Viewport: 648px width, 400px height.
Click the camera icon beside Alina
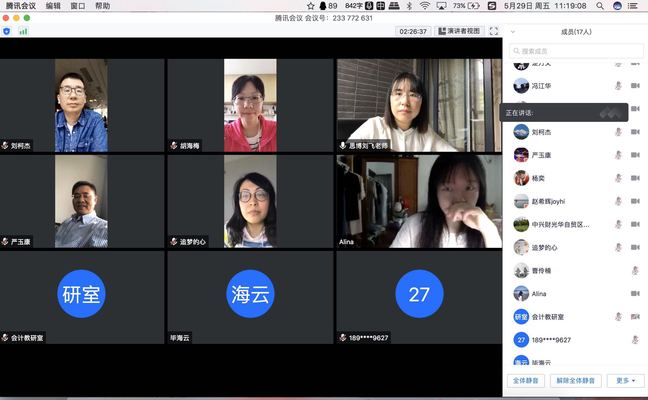(x=635, y=294)
